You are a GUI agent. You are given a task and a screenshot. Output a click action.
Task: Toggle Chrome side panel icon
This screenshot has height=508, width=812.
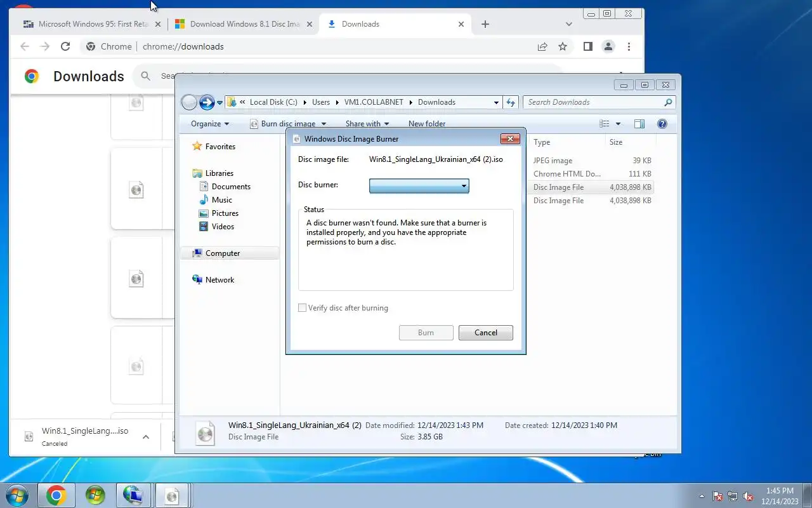pyautogui.click(x=588, y=46)
